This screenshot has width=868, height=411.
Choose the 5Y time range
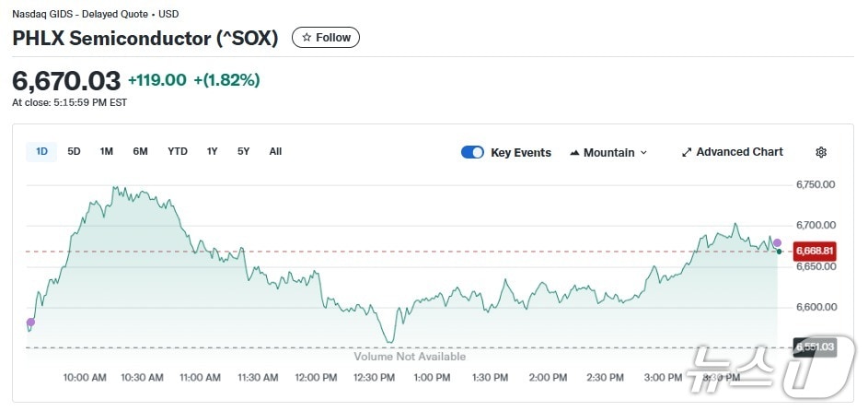coord(244,151)
